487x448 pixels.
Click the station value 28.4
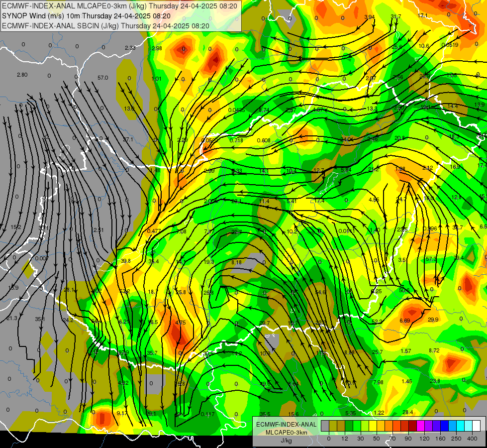[x=408, y=412]
